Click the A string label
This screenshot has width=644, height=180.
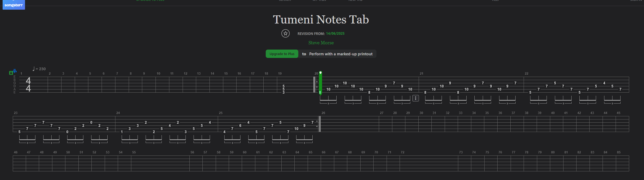click(15, 89)
